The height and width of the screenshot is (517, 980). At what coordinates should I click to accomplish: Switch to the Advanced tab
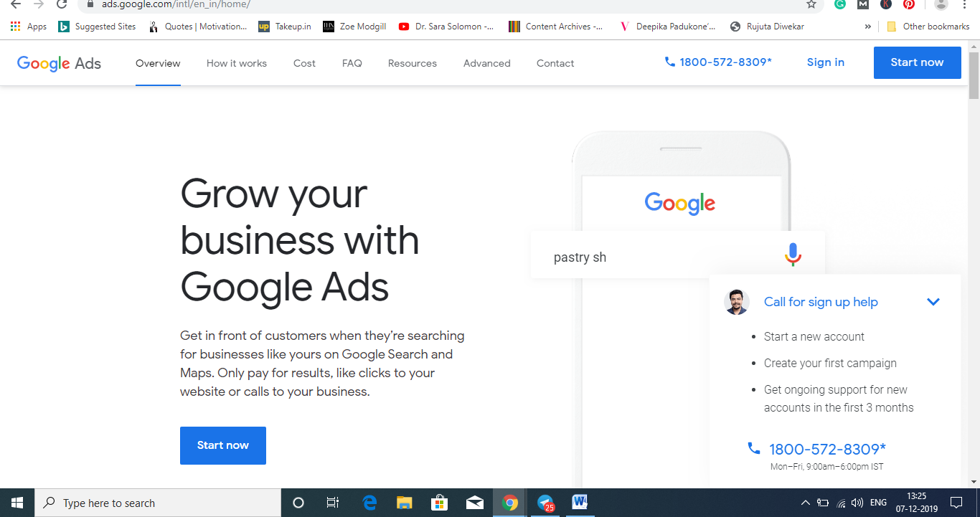pyautogui.click(x=487, y=63)
